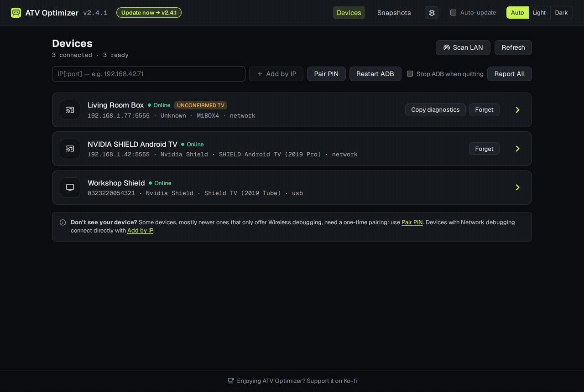Focus the IP address input field
The width and height of the screenshot is (584, 392).
(149, 74)
